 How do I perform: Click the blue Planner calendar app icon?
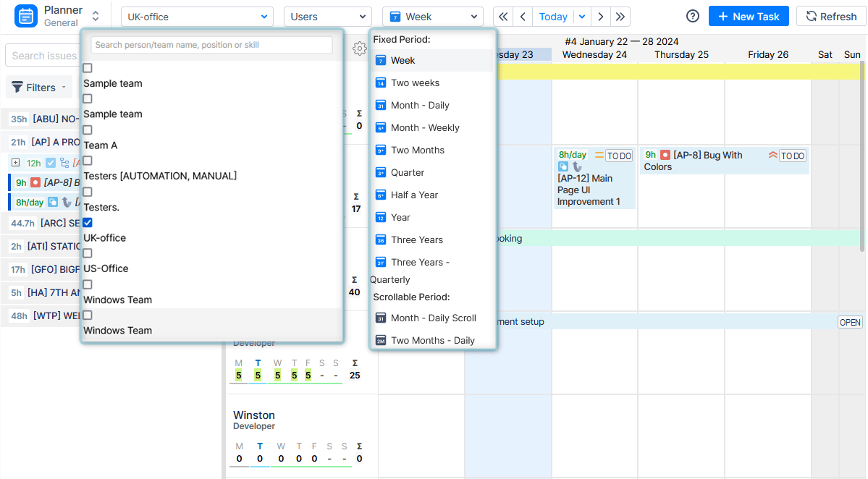click(x=25, y=16)
